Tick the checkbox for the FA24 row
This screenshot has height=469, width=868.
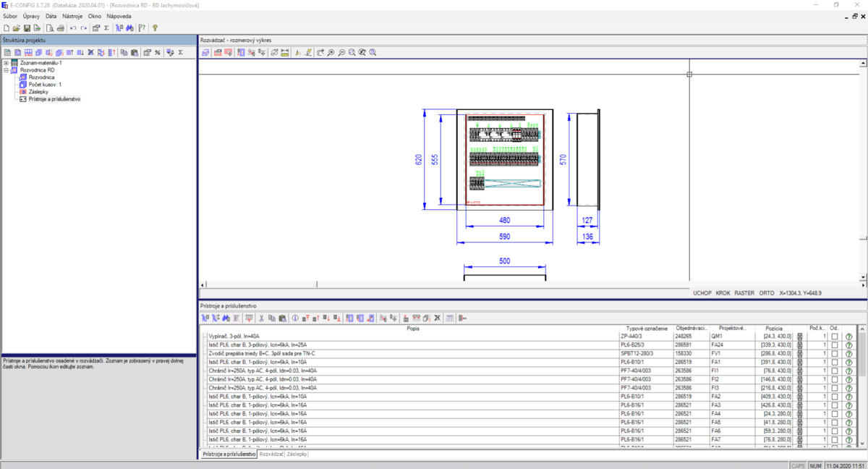834,345
